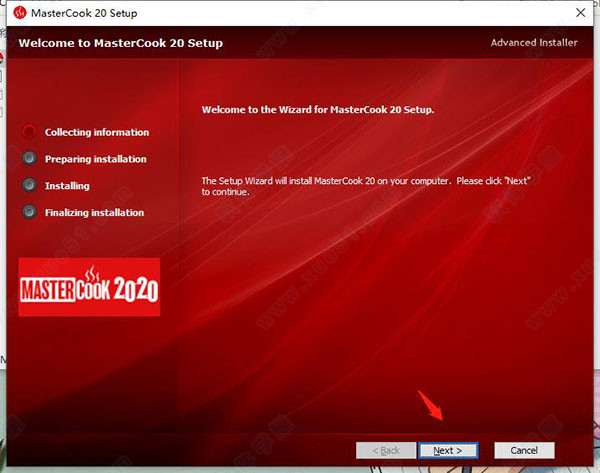Image resolution: width=600 pixels, height=473 pixels.
Task: Click the 'Preparing installation' step label
Action: click(x=96, y=159)
